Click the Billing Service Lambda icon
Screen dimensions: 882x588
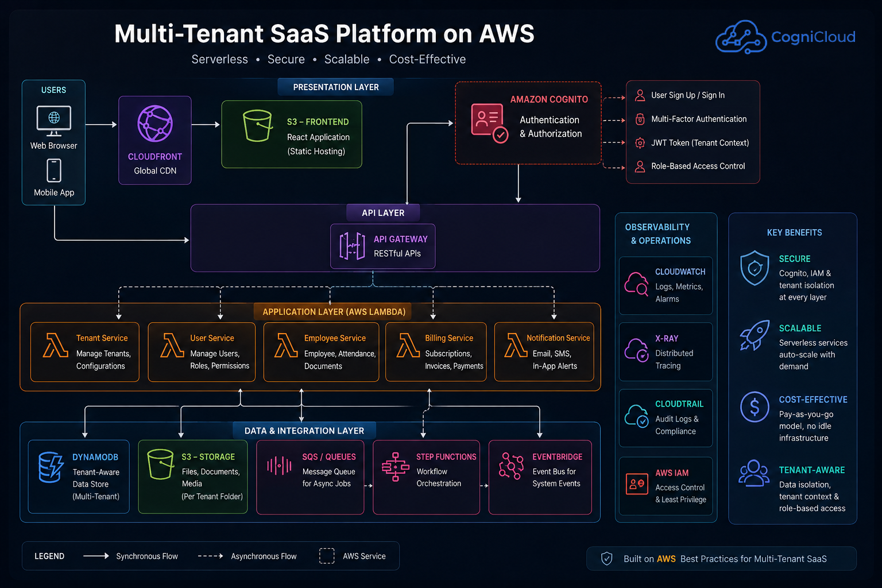(x=408, y=345)
